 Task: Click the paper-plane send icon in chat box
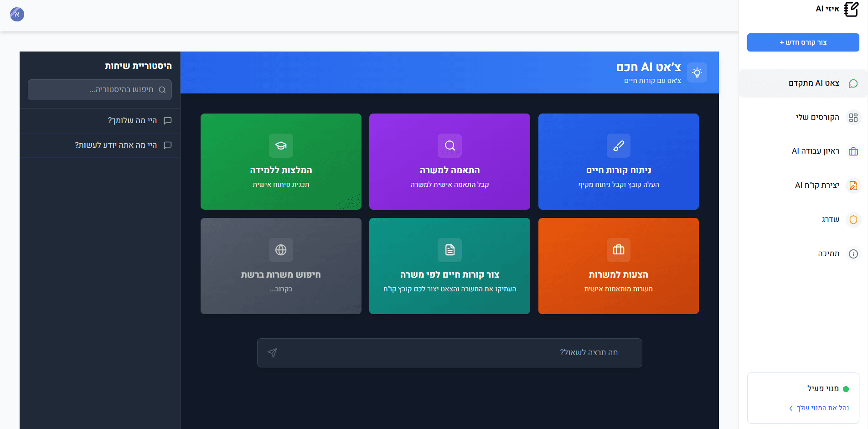[x=272, y=353]
